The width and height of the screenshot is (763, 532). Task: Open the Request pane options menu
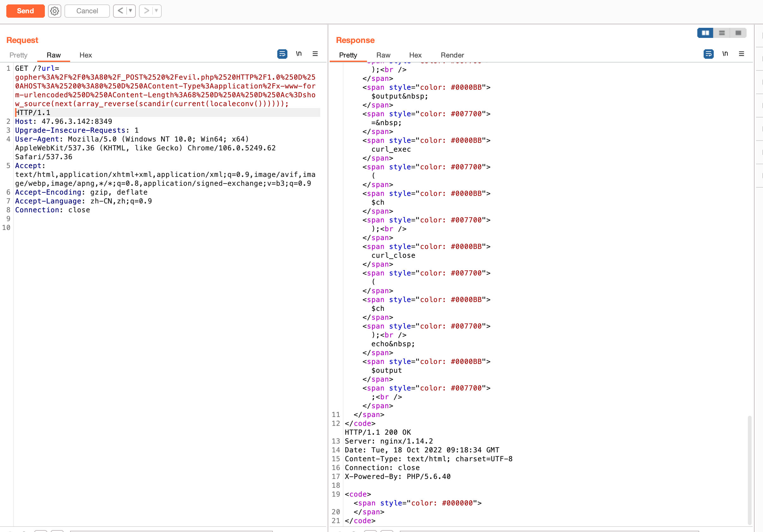315,54
